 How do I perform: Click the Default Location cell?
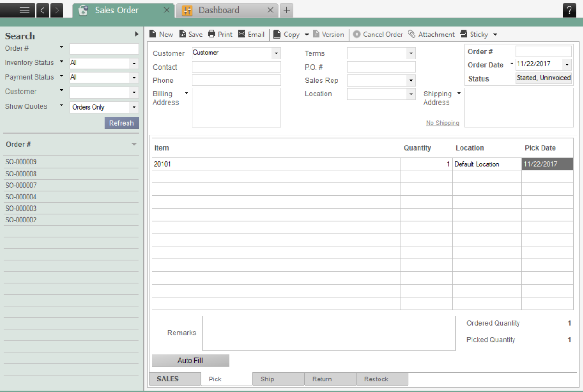(487, 164)
